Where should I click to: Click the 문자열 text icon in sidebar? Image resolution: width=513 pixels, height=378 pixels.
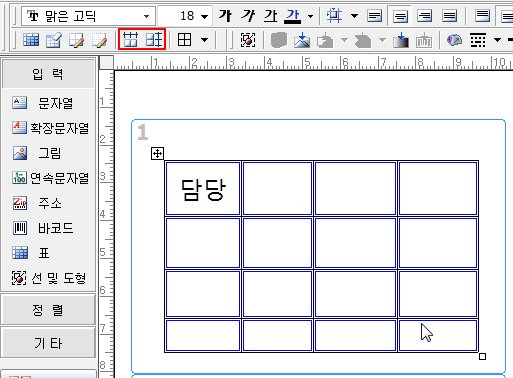pos(20,102)
